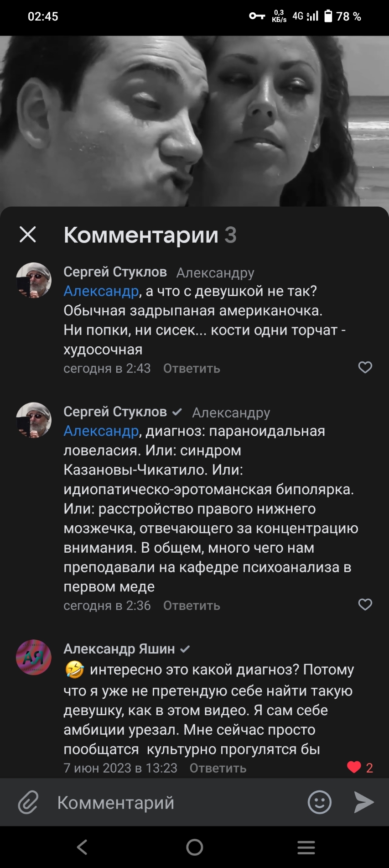This screenshot has width=389, height=868.
Task: Tap the paperclip attachment icon
Action: coord(28,802)
